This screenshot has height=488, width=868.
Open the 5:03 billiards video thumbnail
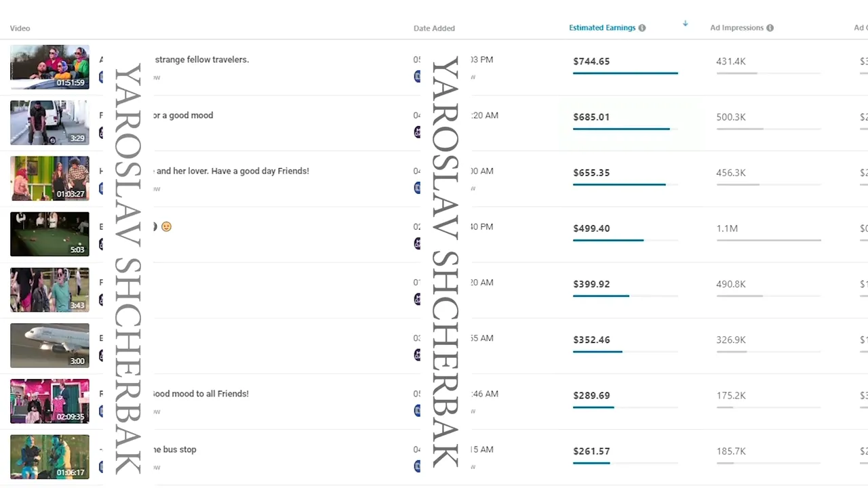coord(50,234)
